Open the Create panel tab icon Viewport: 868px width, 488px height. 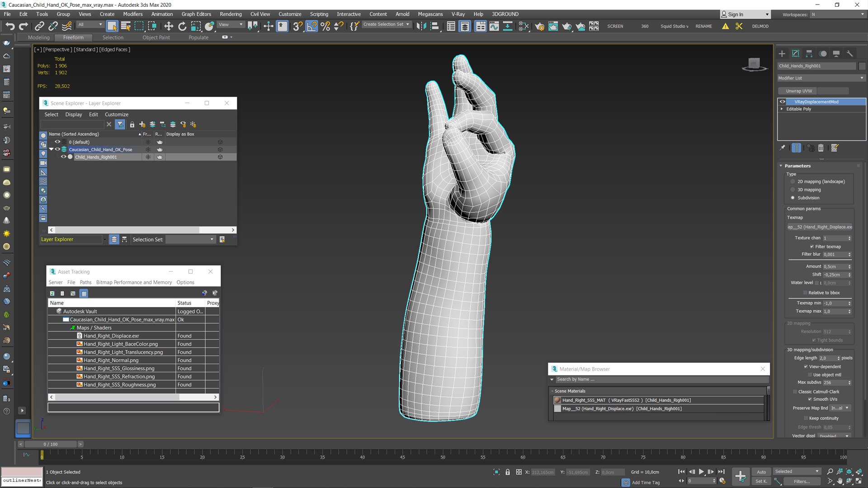(782, 54)
